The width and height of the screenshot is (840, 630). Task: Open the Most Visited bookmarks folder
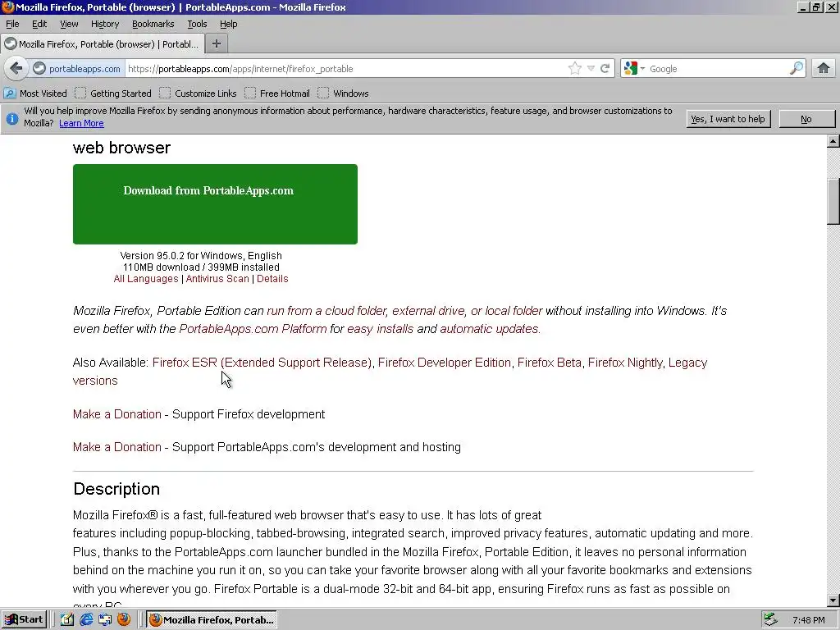click(36, 94)
